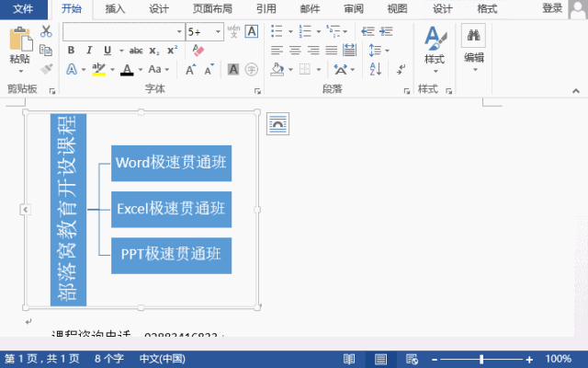
Task: Open Font dialog launcher
Action: pyautogui.click(x=257, y=91)
